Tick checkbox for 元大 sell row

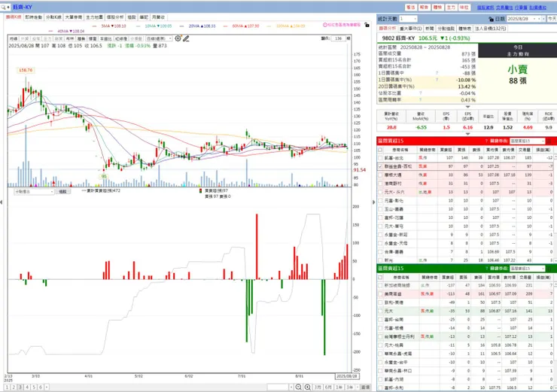[x=380, y=311]
